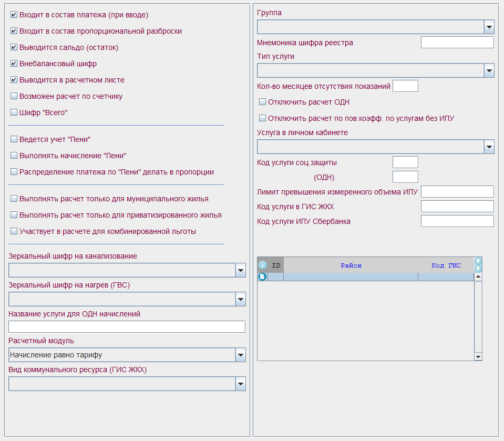Screen dimensions: 504x441
Task: Uncheck 'Входит в состав пропорциональной разброски'
Action: pyautogui.click(x=14, y=31)
